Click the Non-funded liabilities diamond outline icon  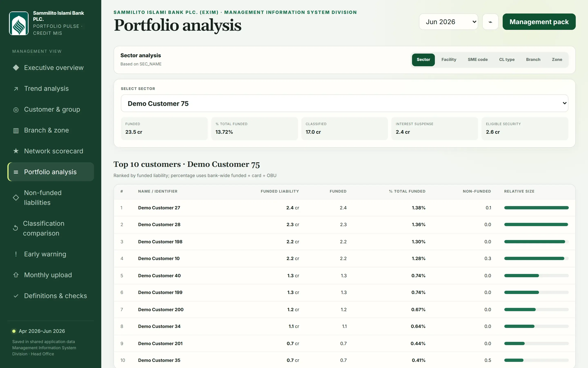16,198
